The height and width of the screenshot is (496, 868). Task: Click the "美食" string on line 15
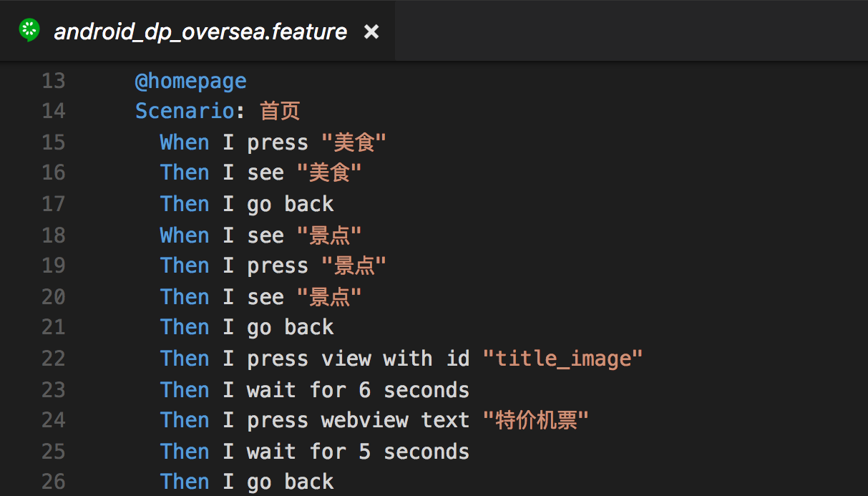[x=353, y=142]
